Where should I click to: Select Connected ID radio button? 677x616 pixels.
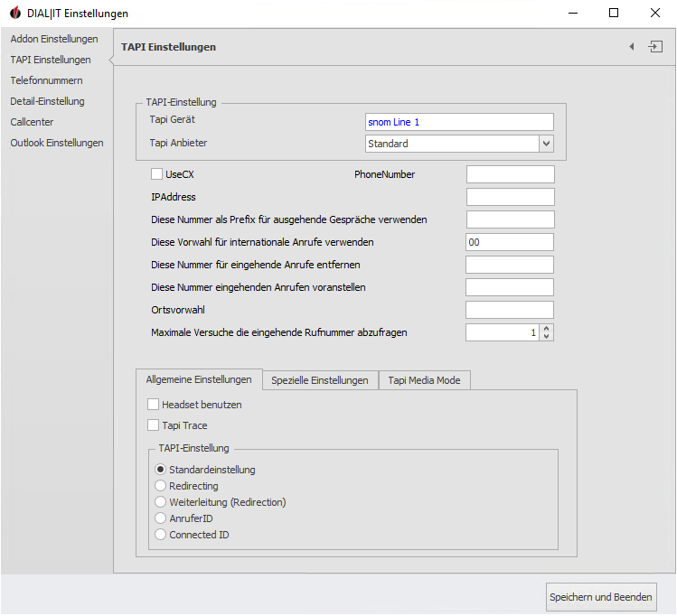[161, 535]
